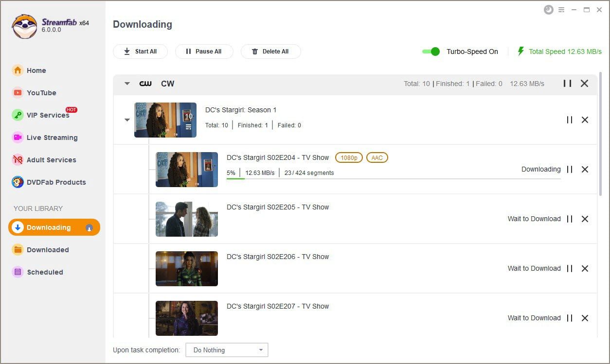This screenshot has width=610, height=364.
Task: Remove the S02E205 episode from queue
Action: pyautogui.click(x=585, y=219)
